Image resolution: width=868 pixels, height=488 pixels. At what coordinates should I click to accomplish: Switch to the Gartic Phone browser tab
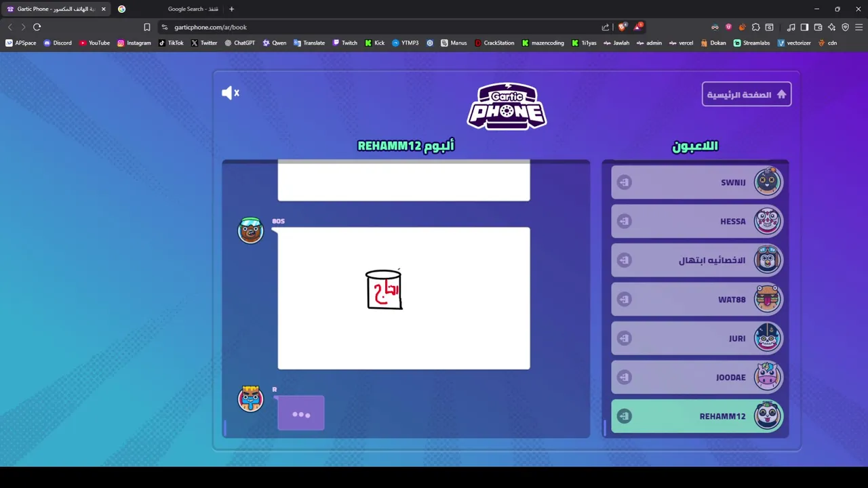[x=54, y=9]
